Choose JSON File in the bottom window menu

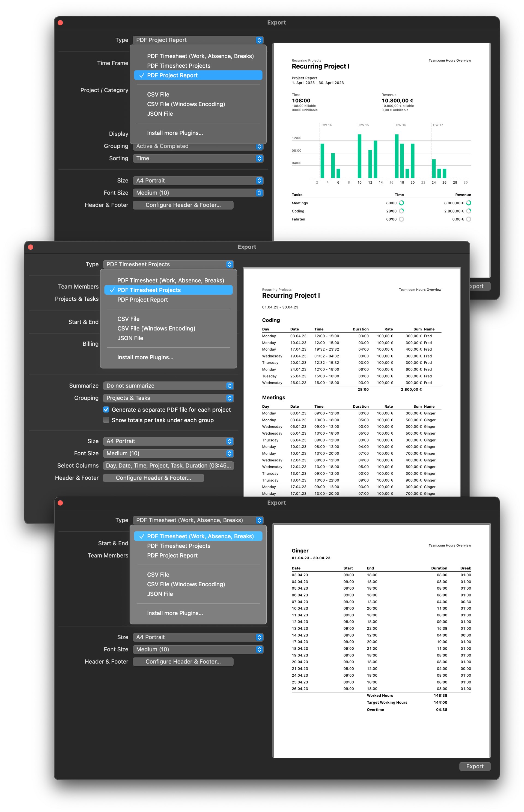tap(198, 594)
